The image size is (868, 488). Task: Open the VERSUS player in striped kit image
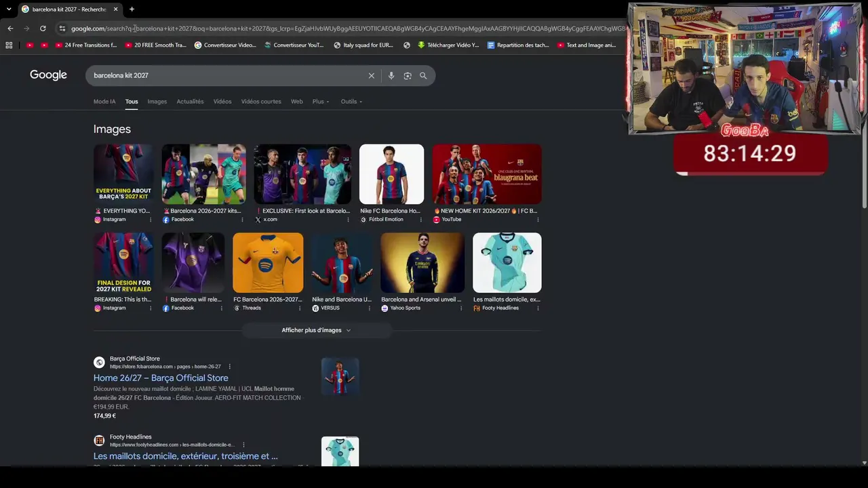(342, 263)
